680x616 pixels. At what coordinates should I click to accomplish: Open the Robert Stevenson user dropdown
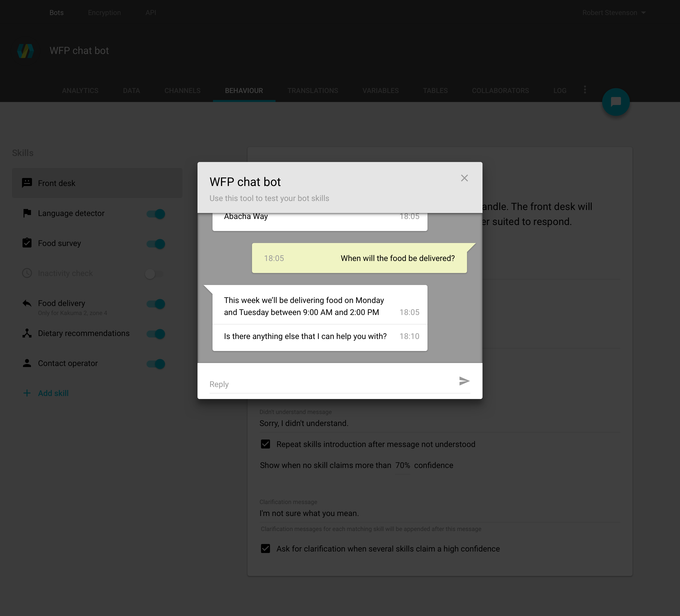coord(614,13)
